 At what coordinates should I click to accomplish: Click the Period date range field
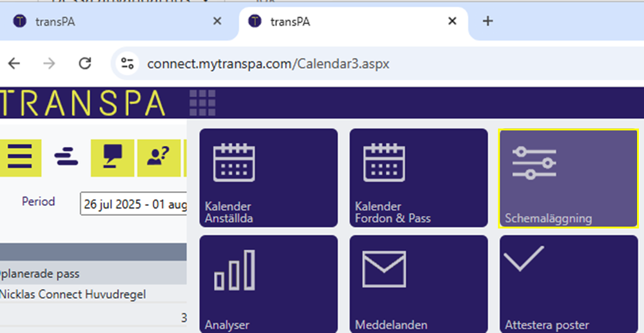pyautogui.click(x=134, y=203)
